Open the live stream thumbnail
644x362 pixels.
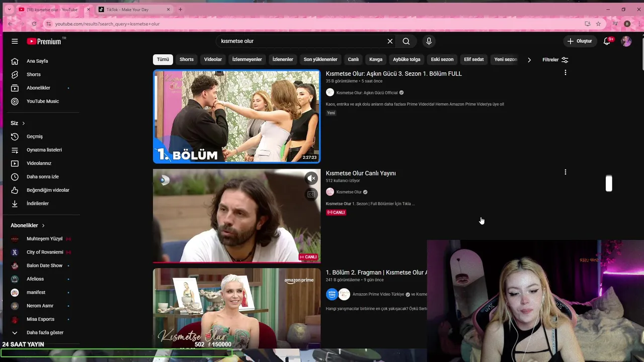[x=236, y=216]
